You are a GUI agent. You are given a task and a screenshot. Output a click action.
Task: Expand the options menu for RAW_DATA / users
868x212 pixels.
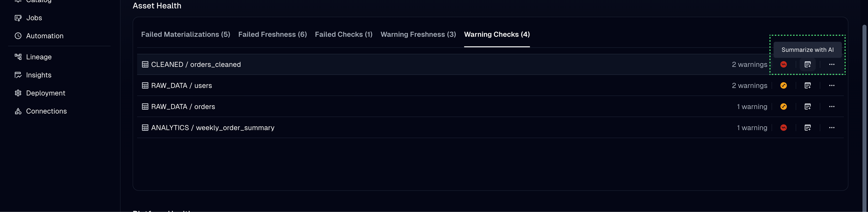coord(832,85)
